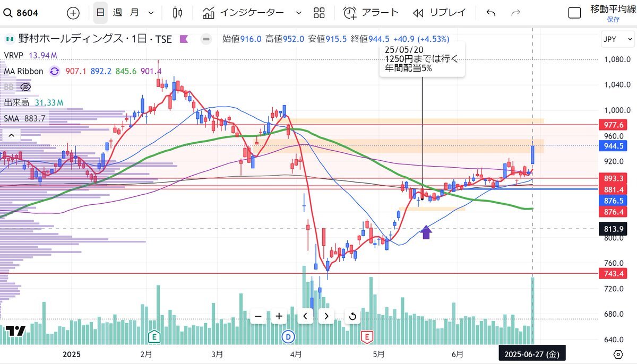Expand the timeframe dropdown chevron

pos(151,13)
